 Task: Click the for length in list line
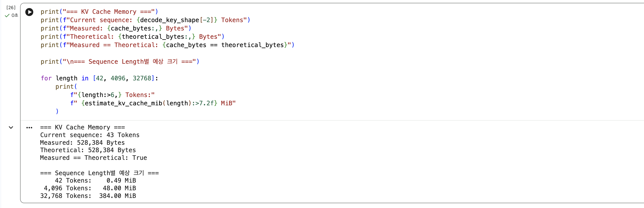[x=99, y=78]
